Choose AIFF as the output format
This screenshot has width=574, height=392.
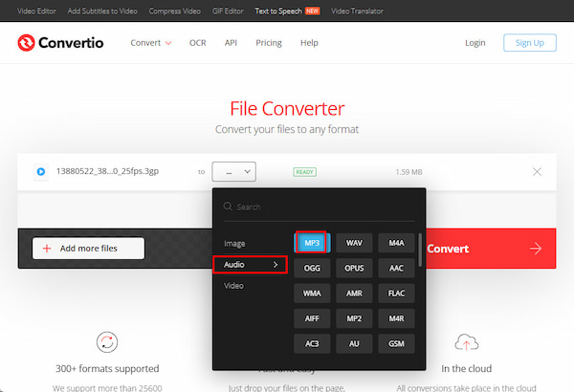[x=312, y=318]
